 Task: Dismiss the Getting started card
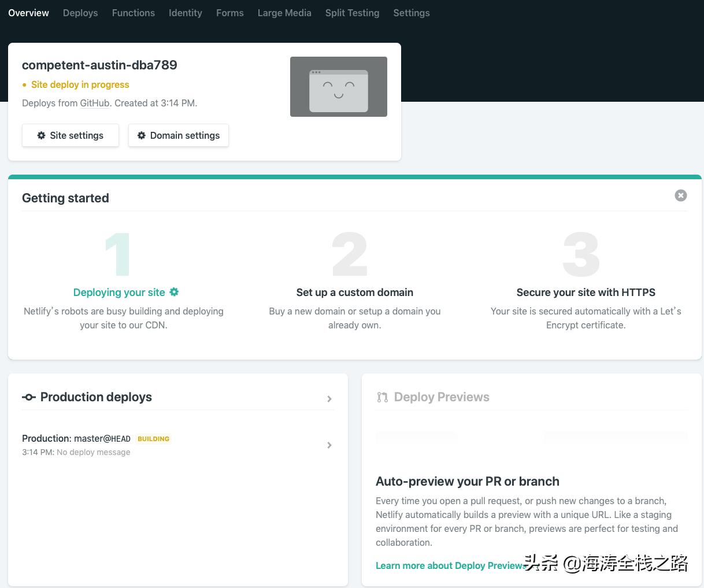680,195
